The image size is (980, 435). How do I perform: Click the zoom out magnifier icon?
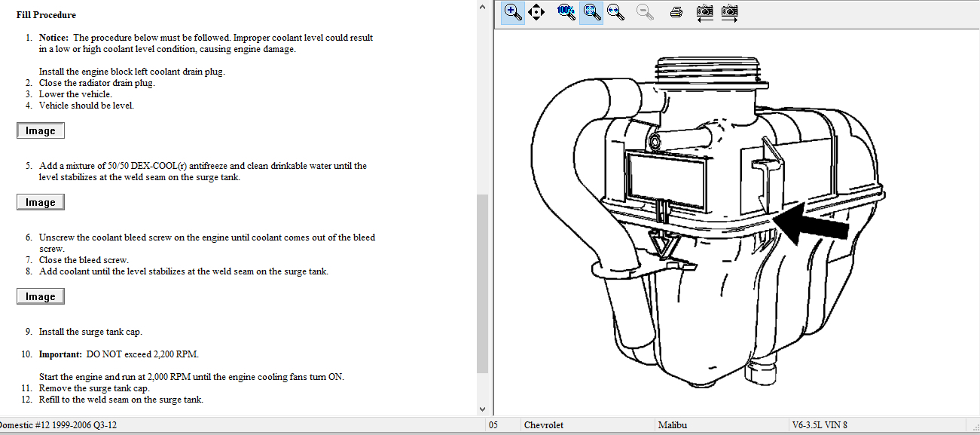click(x=644, y=12)
